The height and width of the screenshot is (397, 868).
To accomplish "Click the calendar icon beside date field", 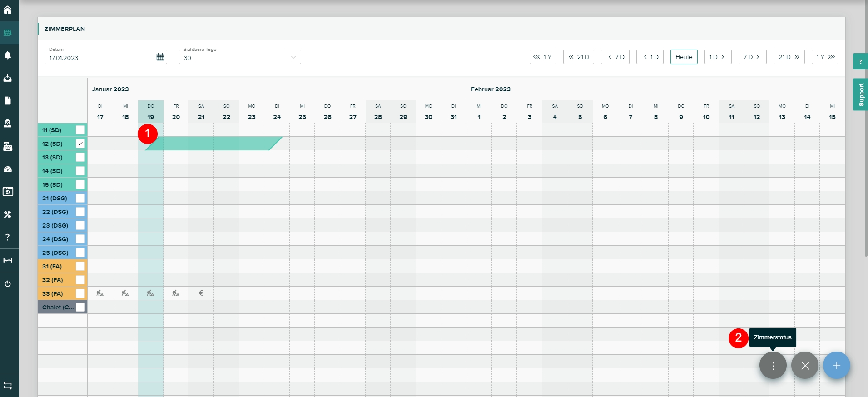I will (x=160, y=57).
